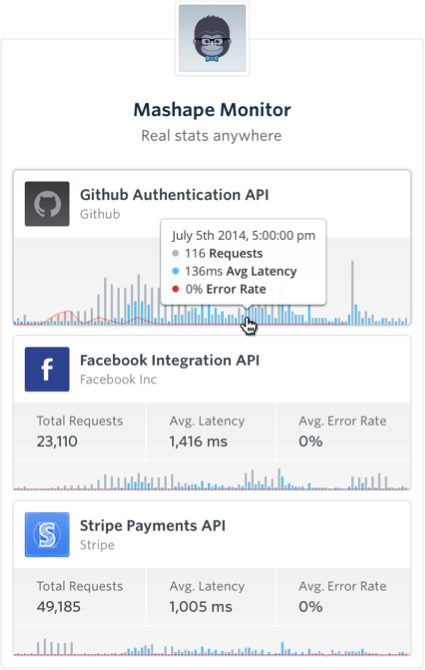Open Github Authentication API title
Viewport: 425px width, 670px height.
(174, 195)
